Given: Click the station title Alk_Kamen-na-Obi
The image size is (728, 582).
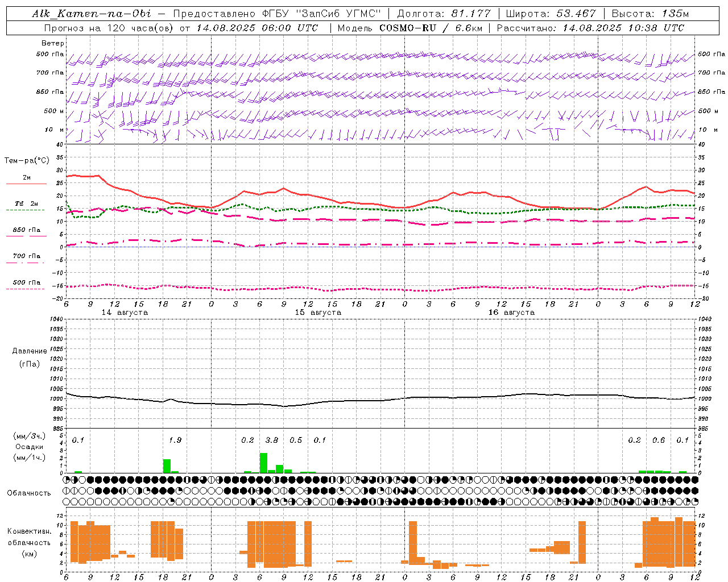Looking at the screenshot, I should [x=92, y=14].
